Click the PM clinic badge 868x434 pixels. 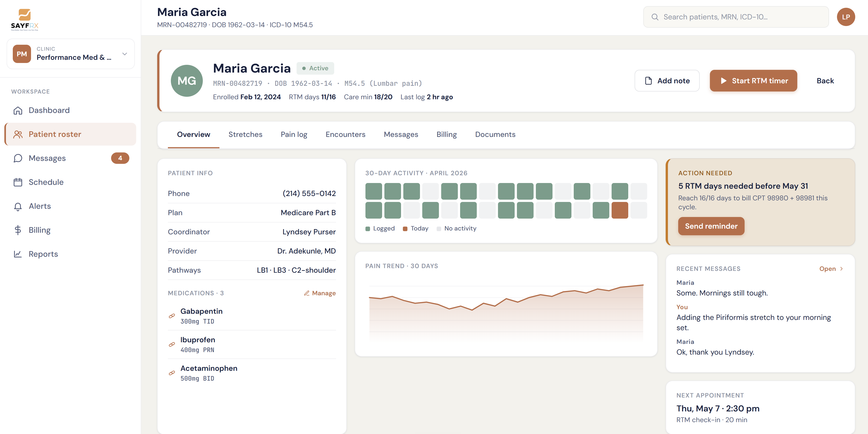tap(22, 54)
